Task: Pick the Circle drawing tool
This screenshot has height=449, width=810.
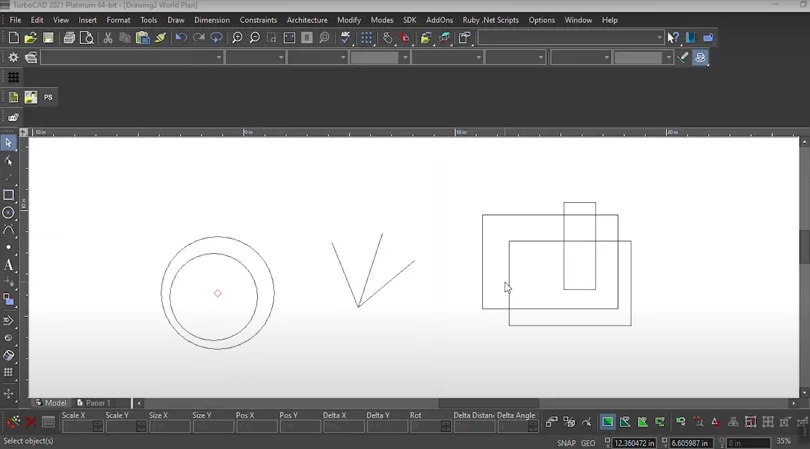Action: coord(9,213)
